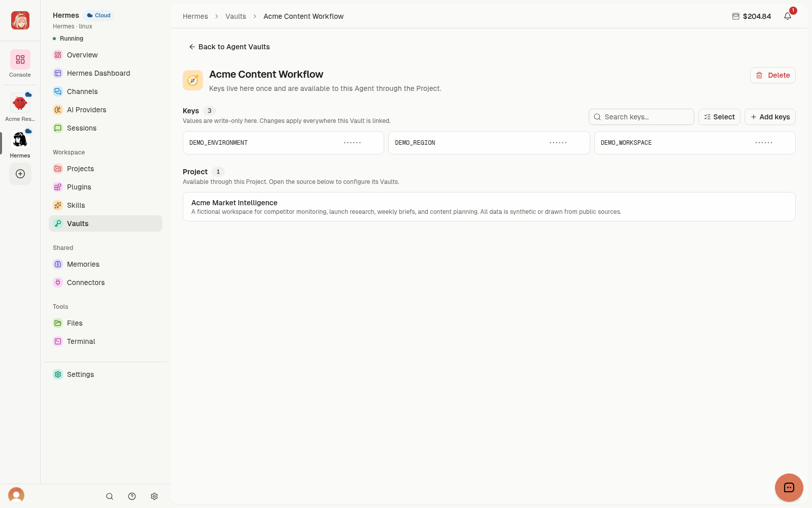Image resolution: width=812 pixels, height=508 pixels.
Task: Open Connectors page
Action: 106,282
